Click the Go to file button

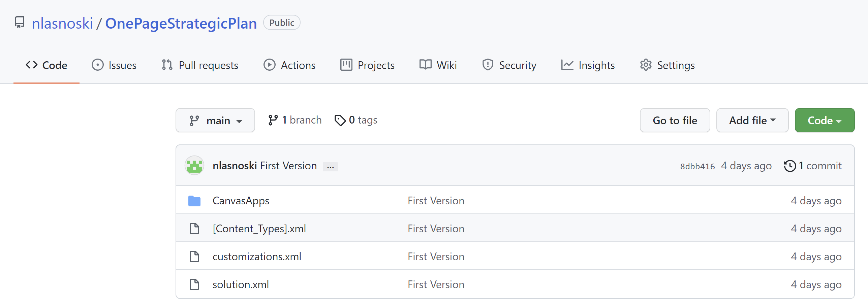click(x=675, y=121)
